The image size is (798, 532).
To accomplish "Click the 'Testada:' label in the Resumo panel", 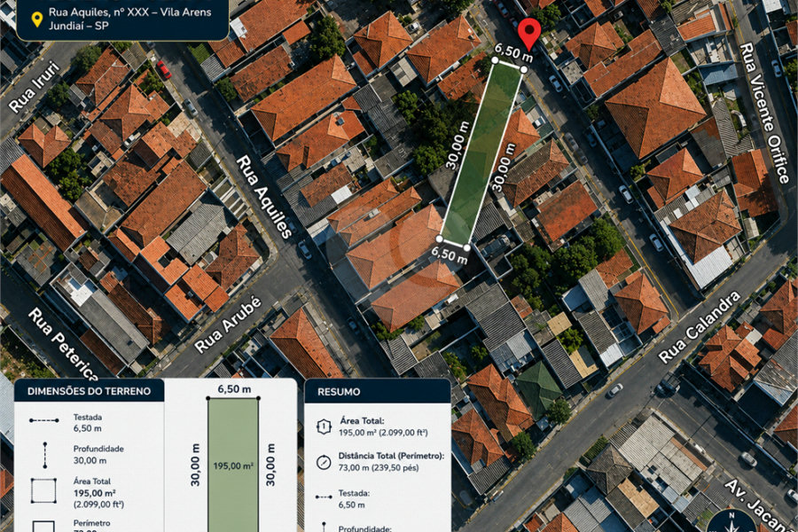I will point(354,493).
